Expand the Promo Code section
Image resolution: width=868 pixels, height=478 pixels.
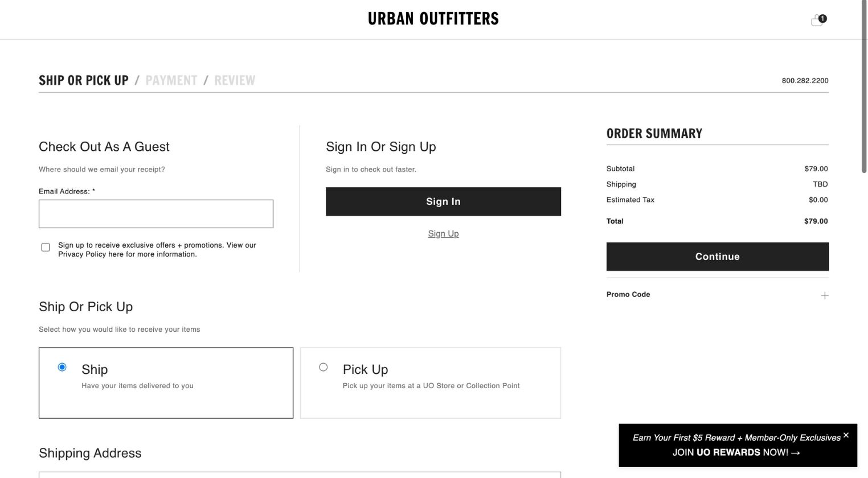pyautogui.click(x=717, y=295)
